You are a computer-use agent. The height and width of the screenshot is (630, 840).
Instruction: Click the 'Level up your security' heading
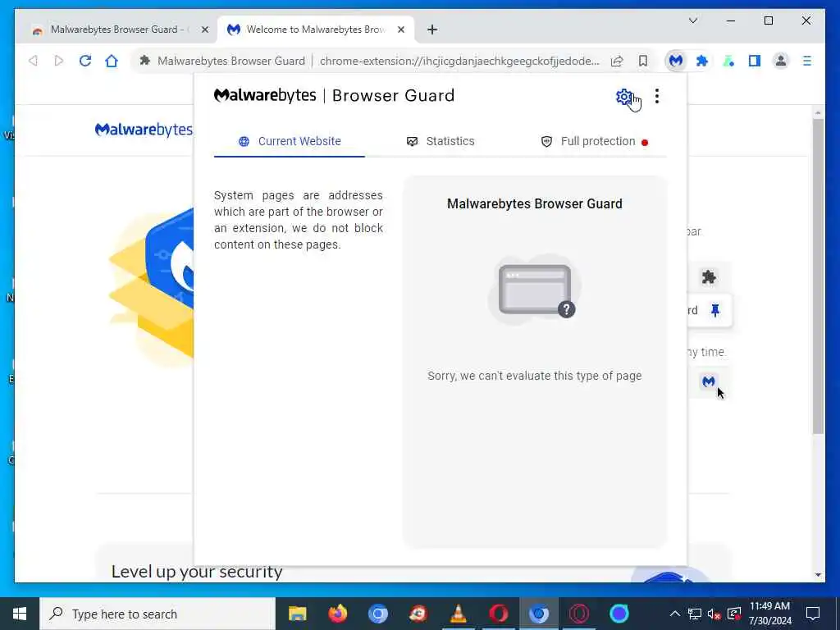[197, 572]
